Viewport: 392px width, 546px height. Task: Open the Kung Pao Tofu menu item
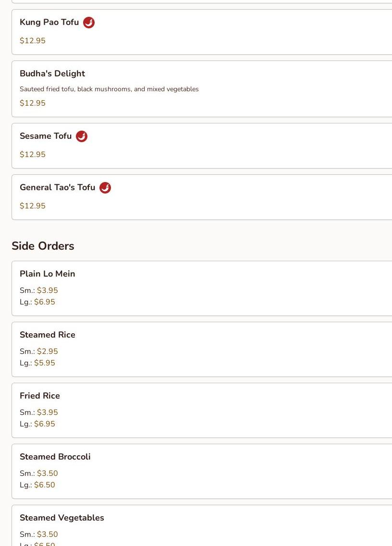[x=49, y=23]
